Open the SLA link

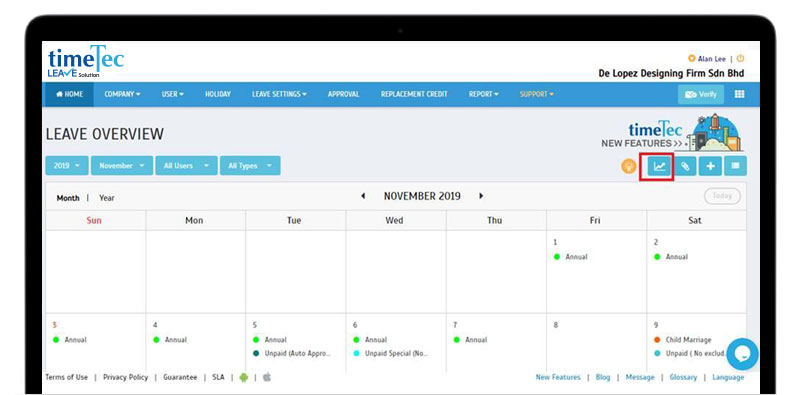pyautogui.click(x=218, y=377)
